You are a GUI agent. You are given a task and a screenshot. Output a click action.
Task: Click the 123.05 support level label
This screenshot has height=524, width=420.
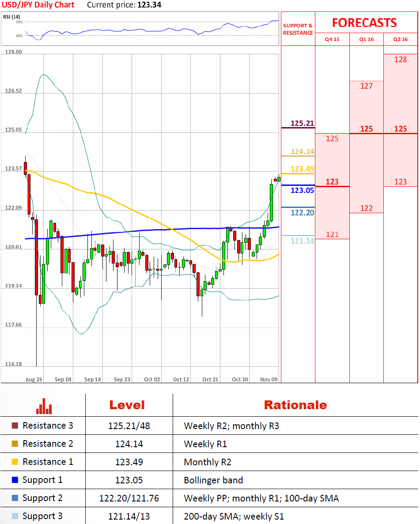click(302, 190)
